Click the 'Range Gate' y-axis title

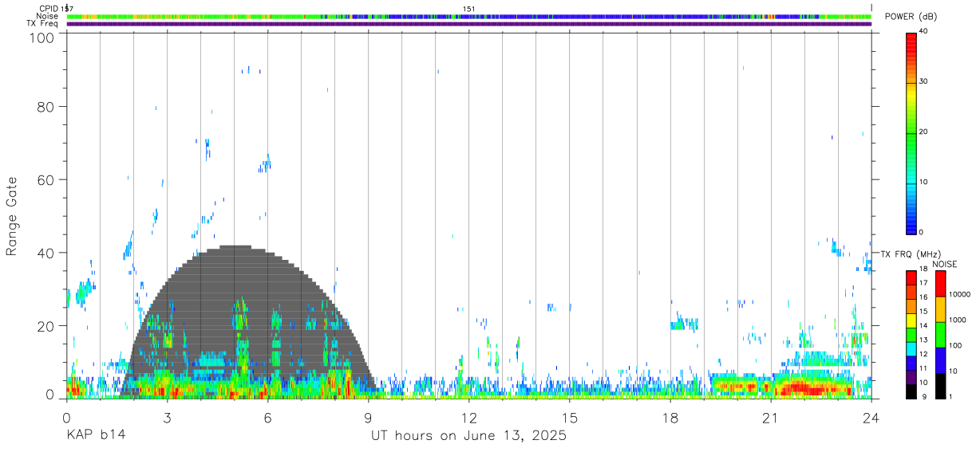point(12,216)
